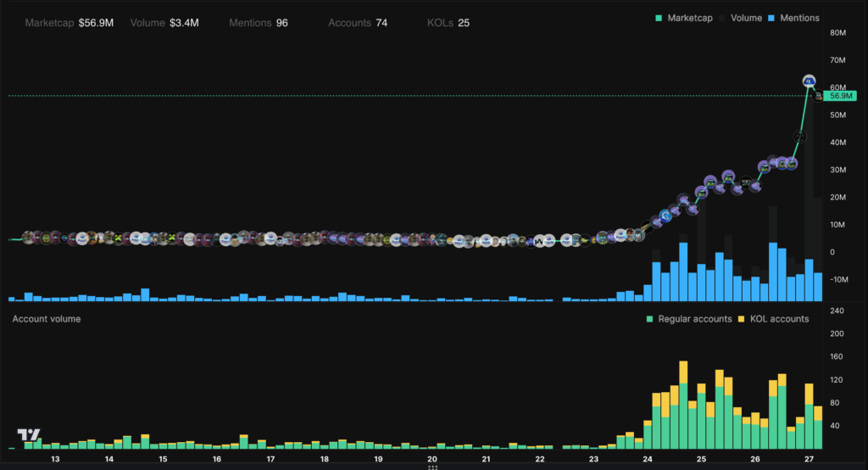Click the date 24 on the time axis

pyautogui.click(x=648, y=459)
